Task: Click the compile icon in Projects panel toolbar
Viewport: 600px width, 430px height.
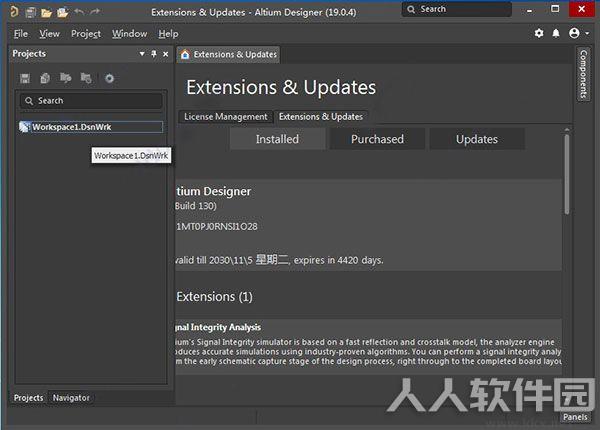Action: (x=45, y=78)
